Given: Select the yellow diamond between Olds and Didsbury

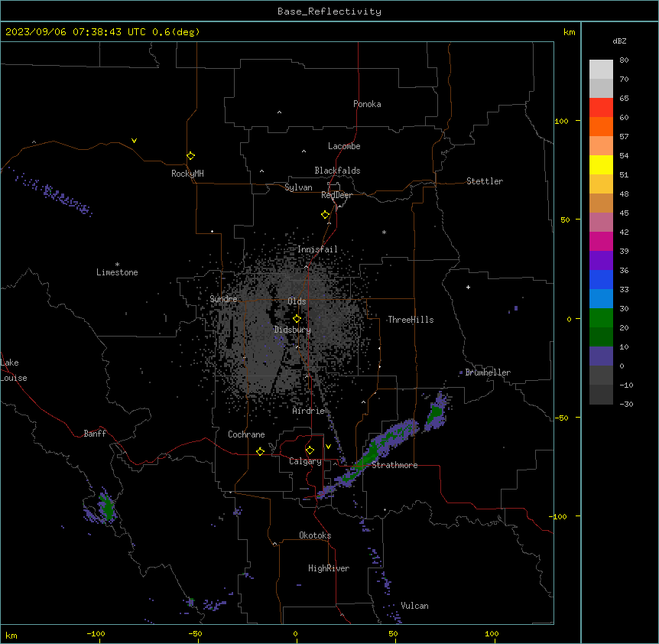Looking at the screenshot, I should click(297, 318).
